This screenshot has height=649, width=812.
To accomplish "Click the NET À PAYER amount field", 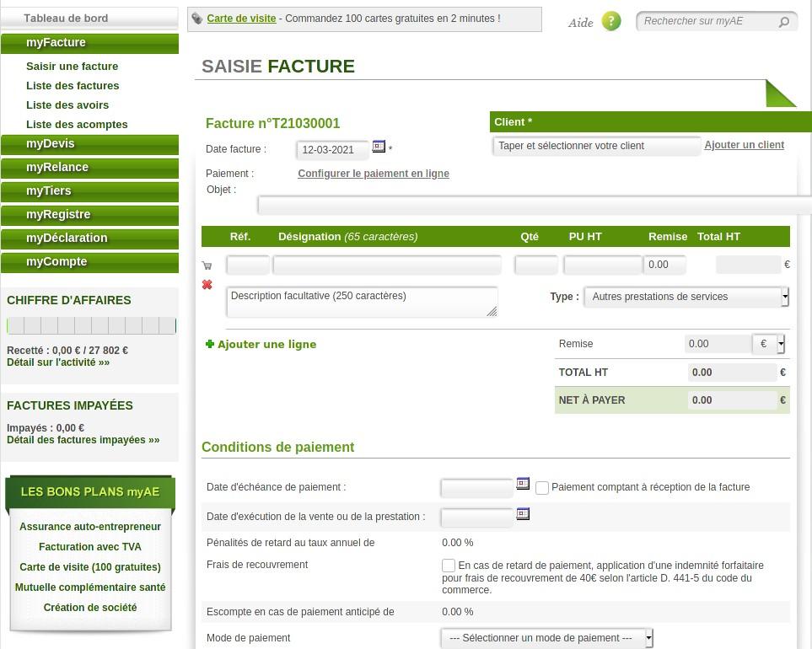I will [732, 400].
